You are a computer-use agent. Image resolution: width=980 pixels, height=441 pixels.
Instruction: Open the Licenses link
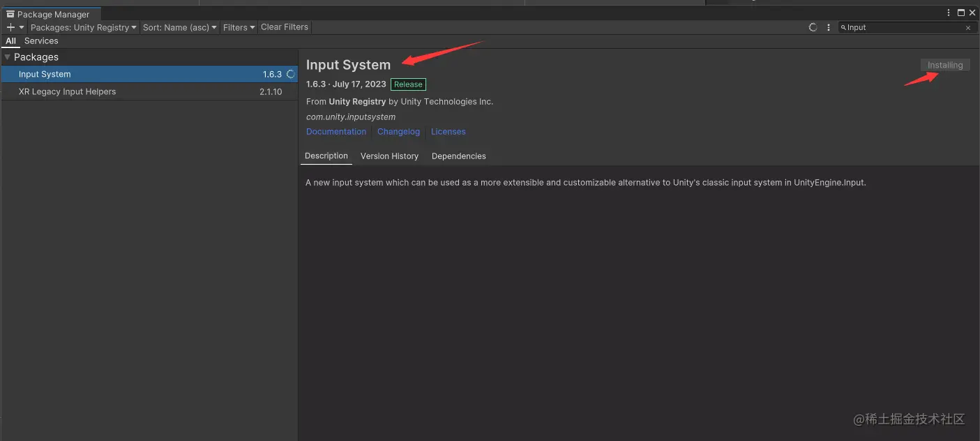448,132
